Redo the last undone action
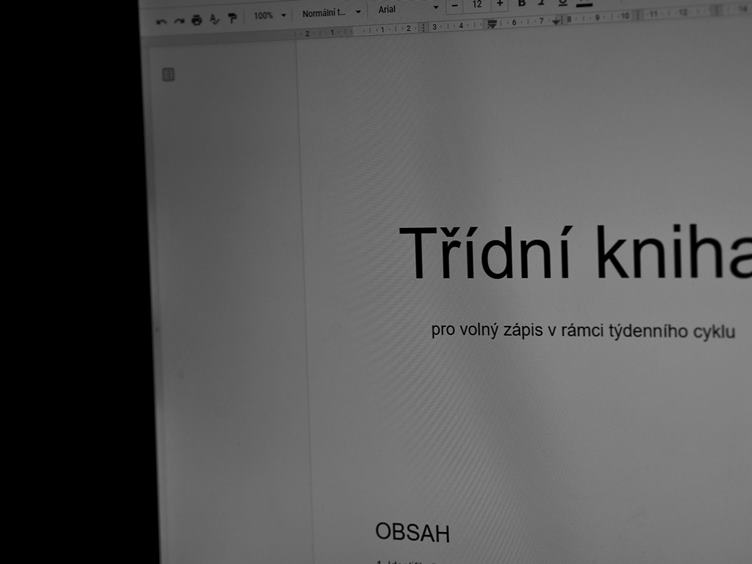 179,21
